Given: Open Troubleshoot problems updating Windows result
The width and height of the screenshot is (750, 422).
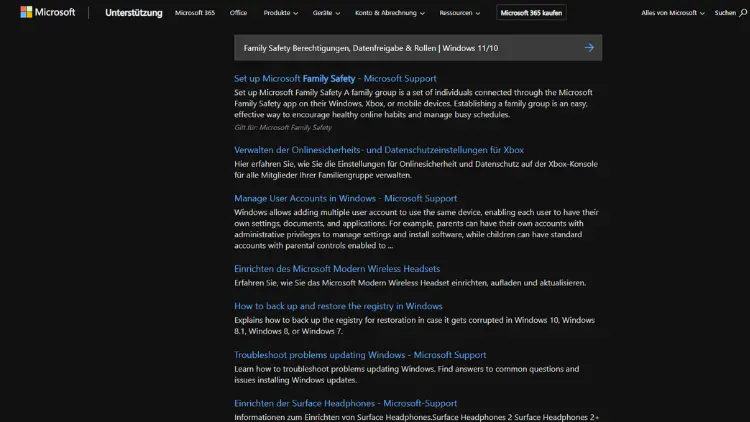Looking at the screenshot, I should (360, 355).
